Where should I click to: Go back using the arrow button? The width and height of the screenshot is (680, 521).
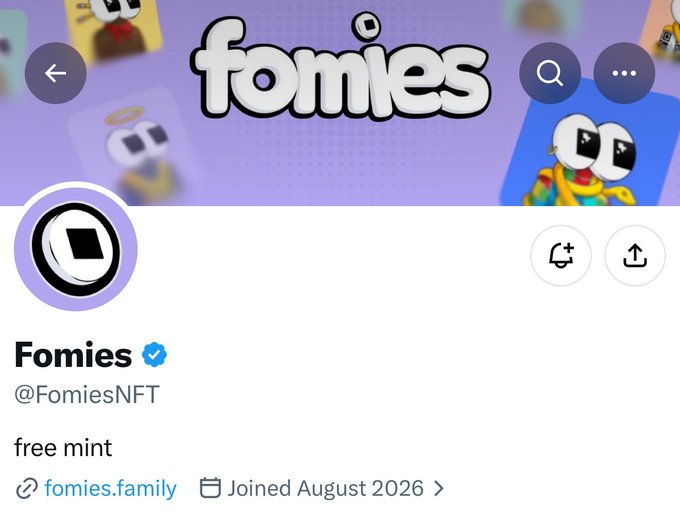click(56, 73)
